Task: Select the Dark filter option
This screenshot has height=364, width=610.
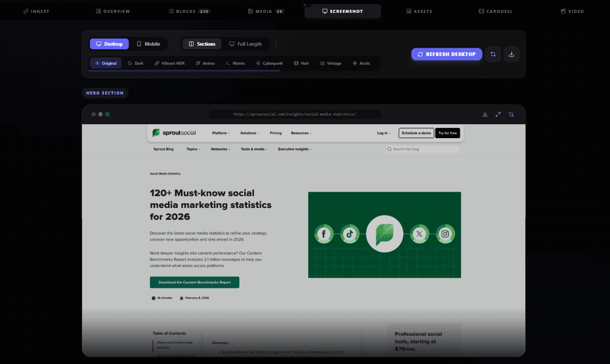Action: [135, 63]
